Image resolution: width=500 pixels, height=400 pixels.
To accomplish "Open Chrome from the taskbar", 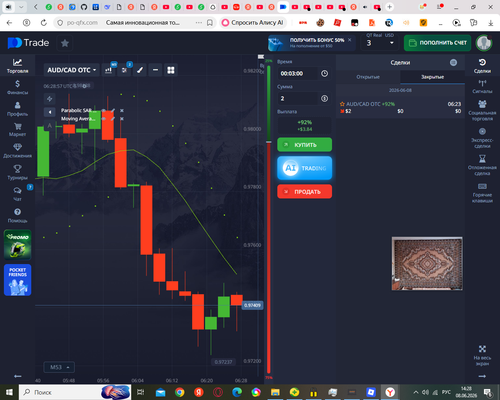I will (x=179, y=392).
